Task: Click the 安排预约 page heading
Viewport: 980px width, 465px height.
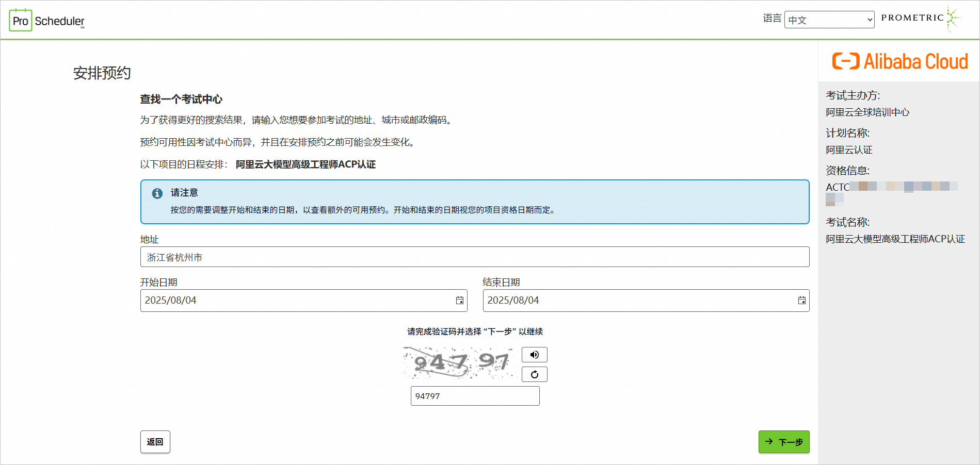Action: [x=102, y=73]
